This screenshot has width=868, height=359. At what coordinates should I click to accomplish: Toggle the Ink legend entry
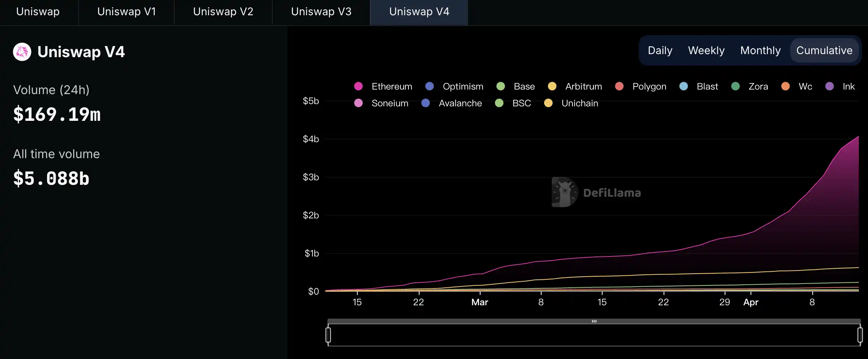coord(829,87)
